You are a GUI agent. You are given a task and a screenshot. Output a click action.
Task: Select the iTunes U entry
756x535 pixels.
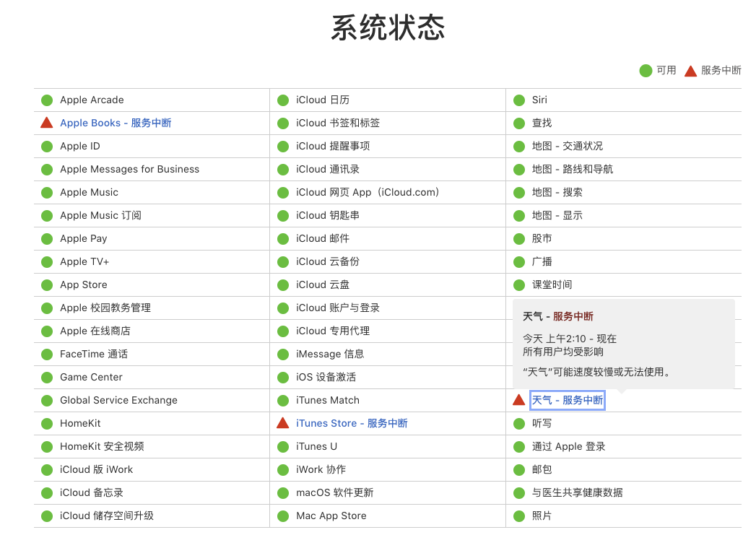click(317, 446)
